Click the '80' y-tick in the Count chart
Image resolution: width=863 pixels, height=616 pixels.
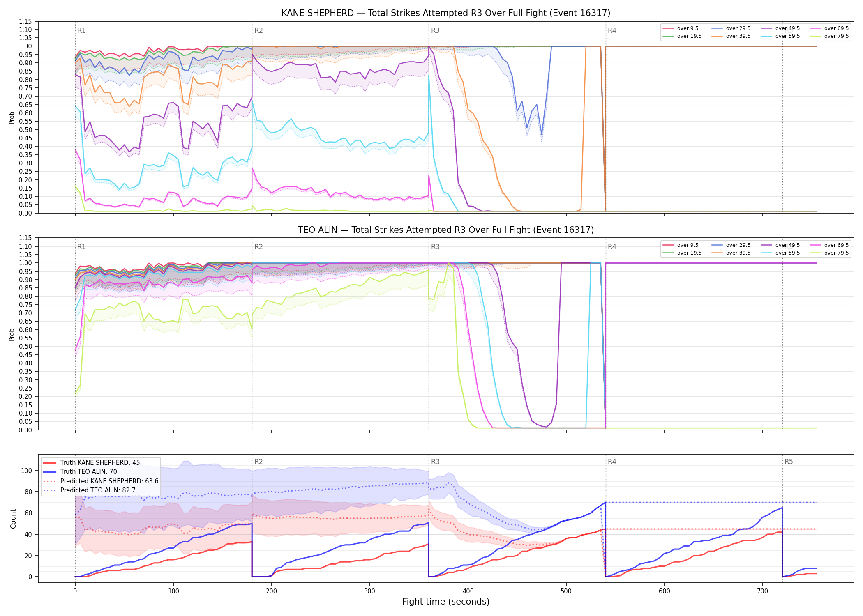[x=28, y=492]
